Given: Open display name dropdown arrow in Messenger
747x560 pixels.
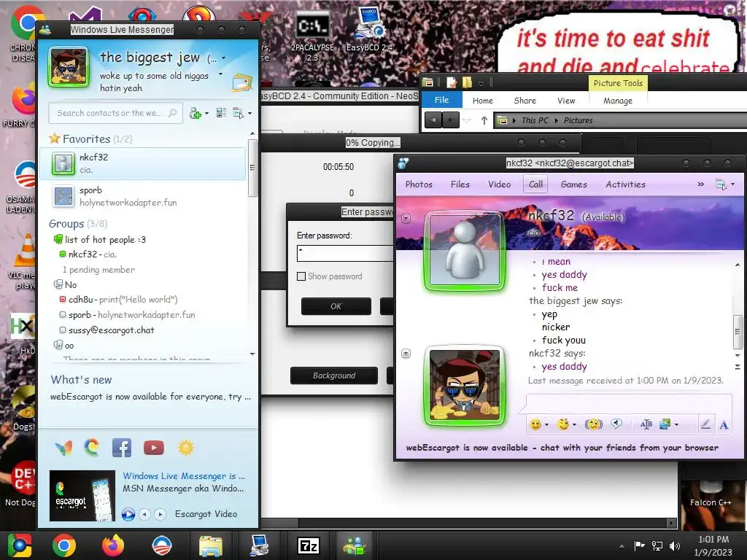Looking at the screenshot, I should click(x=223, y=58).
